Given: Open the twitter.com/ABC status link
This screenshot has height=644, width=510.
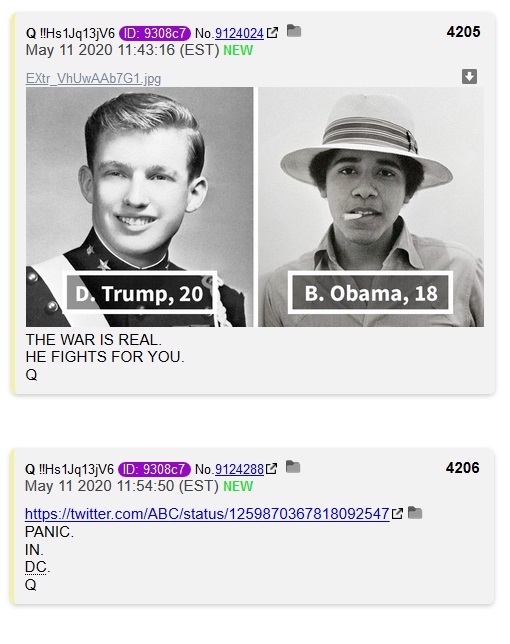Looking at the screenshot, I should pyautogui.click(x=207, y=514).
